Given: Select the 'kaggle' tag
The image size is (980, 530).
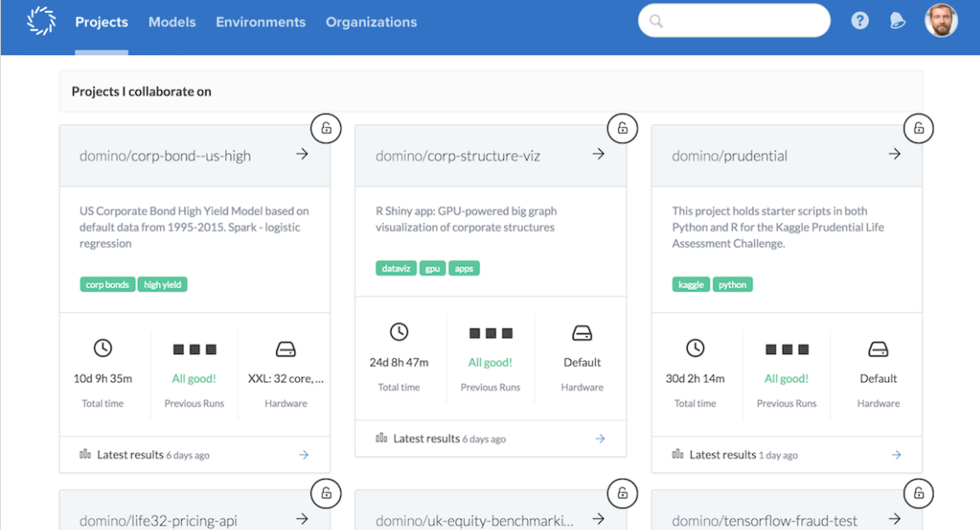Looking at the screenshot, I should point(691,285).
